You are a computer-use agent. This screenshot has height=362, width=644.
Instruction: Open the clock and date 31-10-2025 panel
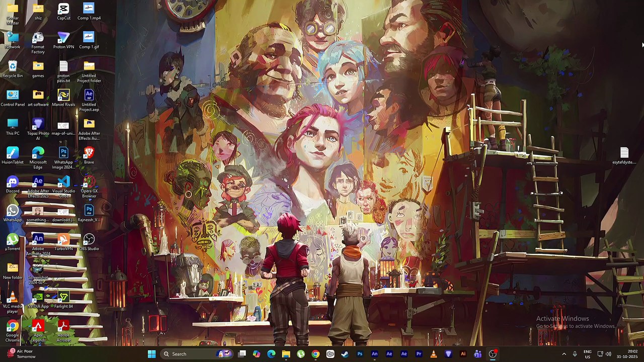pyautogui.click(x=627, y=354)
